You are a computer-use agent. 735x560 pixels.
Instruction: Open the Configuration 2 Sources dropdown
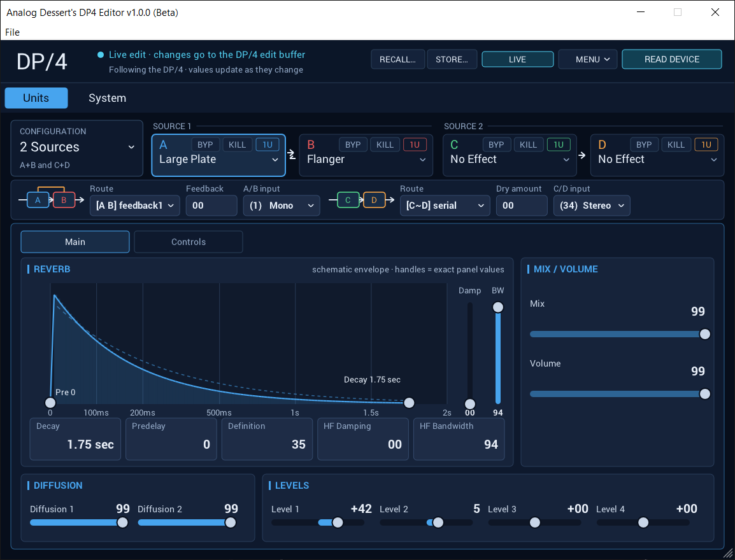(x=77, y=147)
